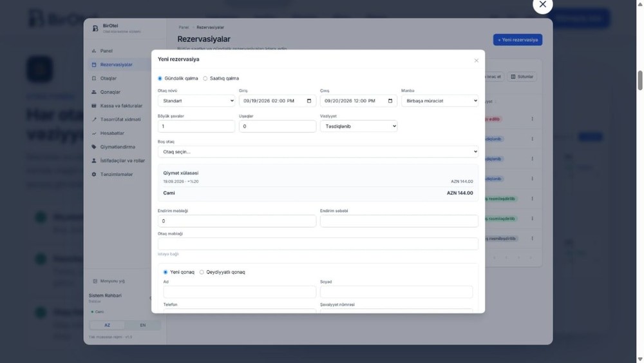Click the Çıxış date-time field
Image resolution: width=644 pixels, height=363 pixels.
point(359,101)
